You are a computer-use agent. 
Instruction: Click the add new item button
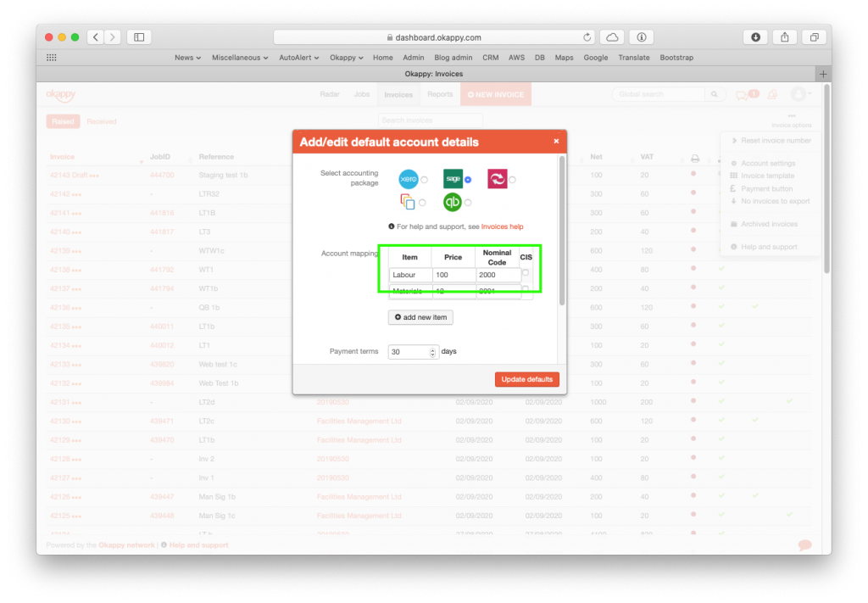coord(420,315)
